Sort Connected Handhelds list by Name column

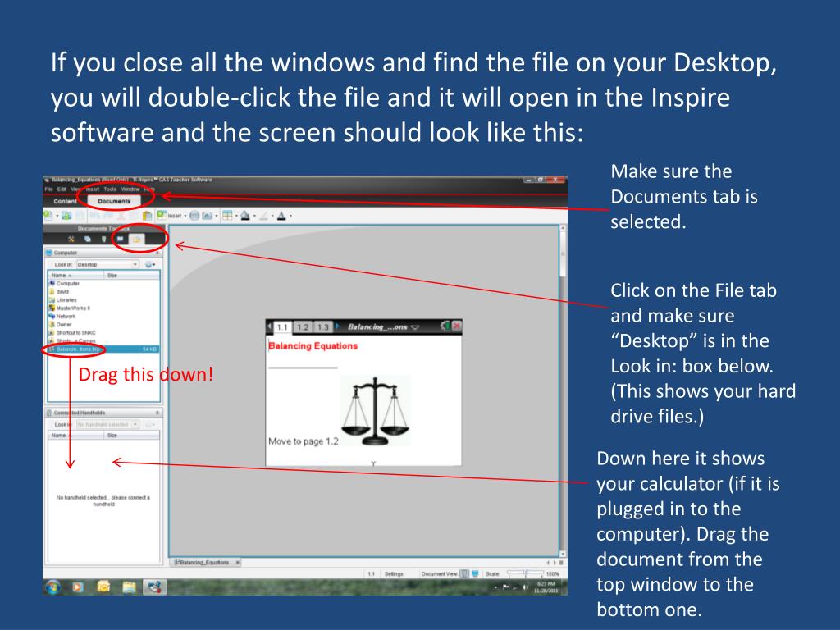[76, 435]
